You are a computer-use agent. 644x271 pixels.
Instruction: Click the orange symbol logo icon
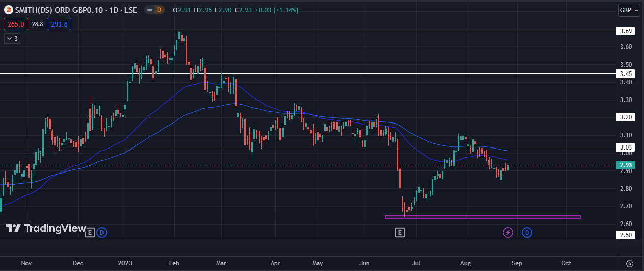coord(8,10)
